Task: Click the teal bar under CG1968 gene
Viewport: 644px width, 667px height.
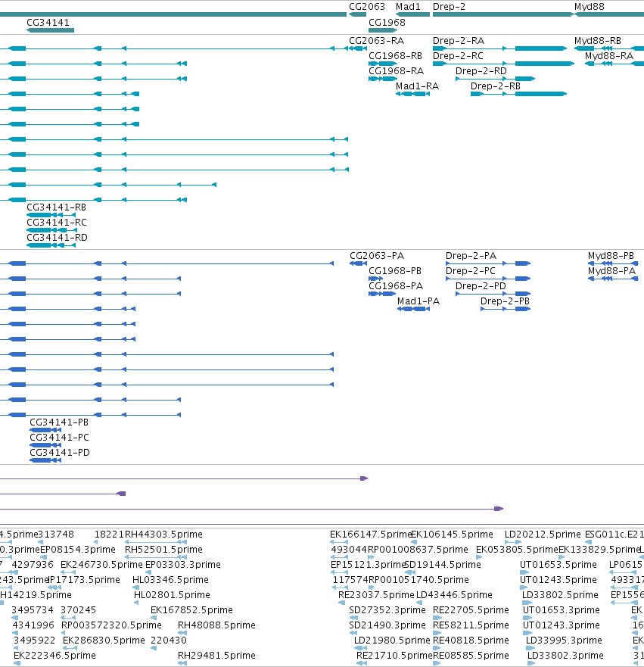Action: (383, 30)
